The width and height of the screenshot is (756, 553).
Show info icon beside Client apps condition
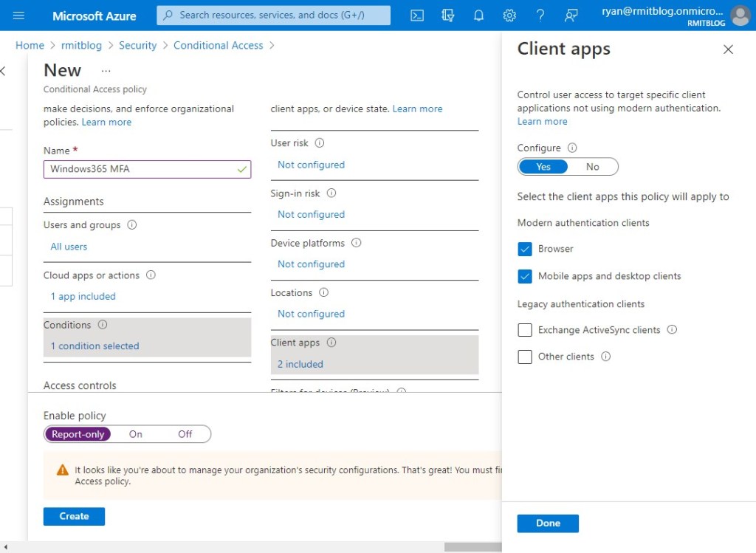point(331,343)
